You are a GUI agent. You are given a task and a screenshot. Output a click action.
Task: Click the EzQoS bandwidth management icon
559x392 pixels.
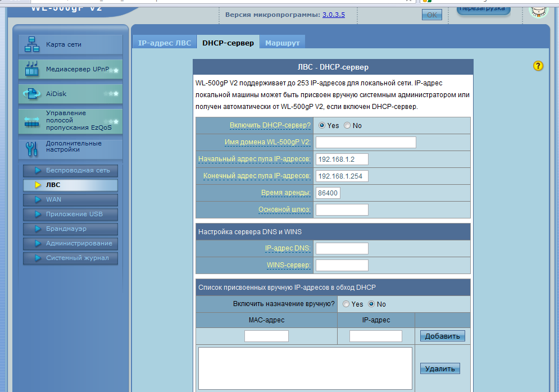31,121
